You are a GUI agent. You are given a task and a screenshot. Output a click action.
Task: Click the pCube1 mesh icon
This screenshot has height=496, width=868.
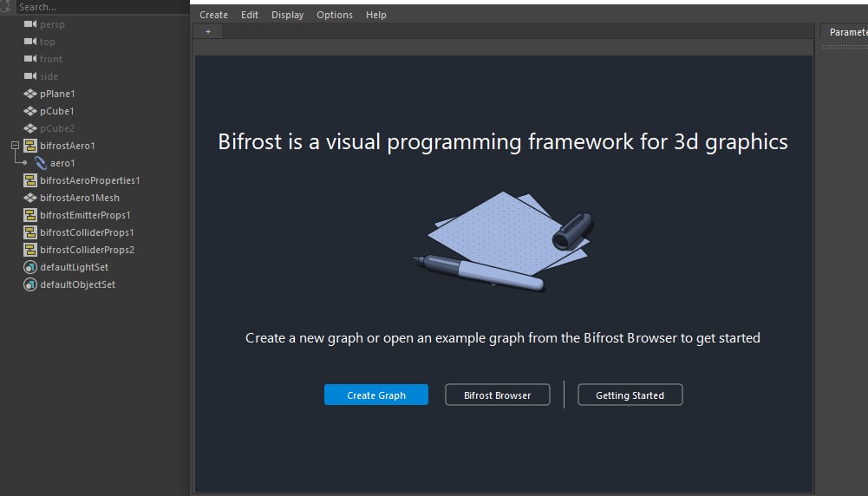pyautogui.click(x=30, y=111)
